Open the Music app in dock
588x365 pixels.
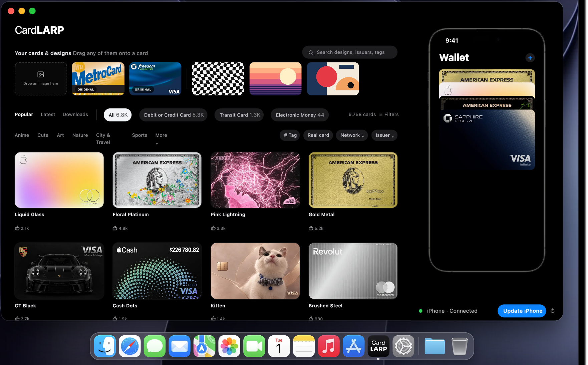pos(329,346)
